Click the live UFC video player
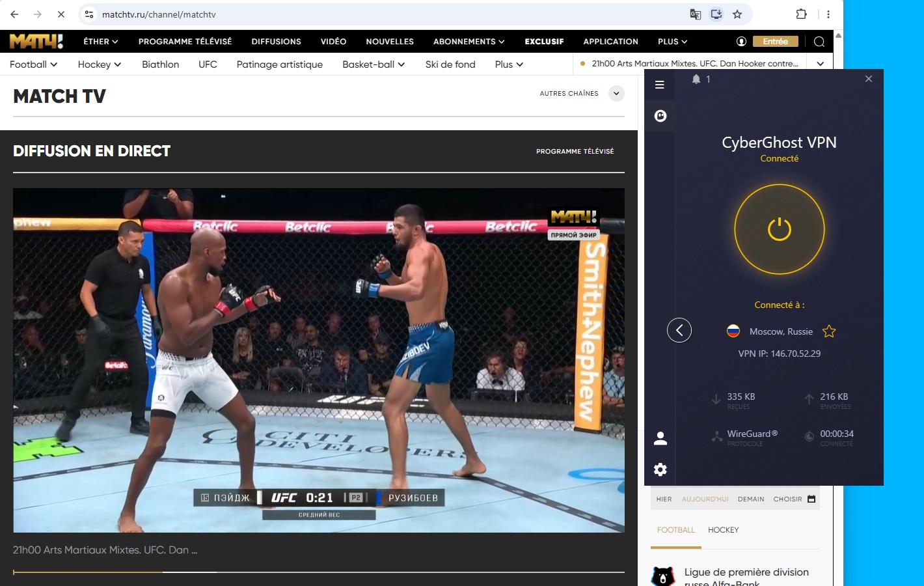The width and height of the screenshot is (924, 586). pyautogui.click(x=319, y=361)
